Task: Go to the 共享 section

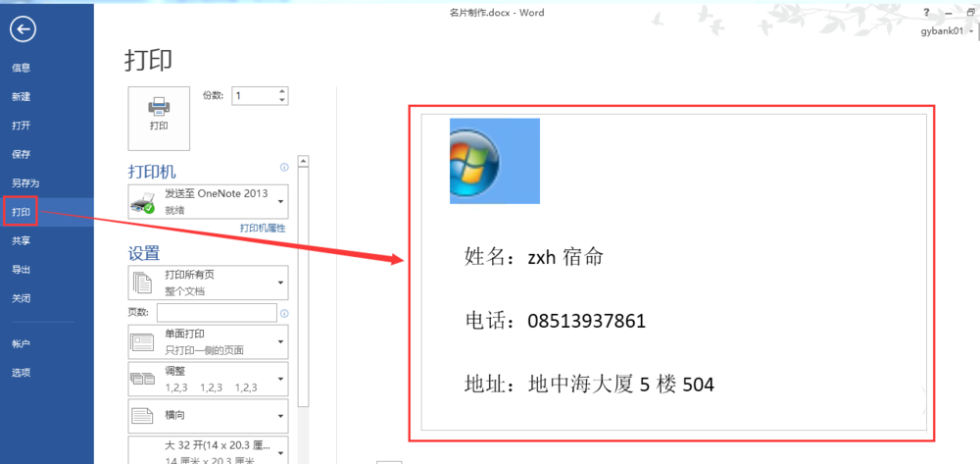Action: 22,240
